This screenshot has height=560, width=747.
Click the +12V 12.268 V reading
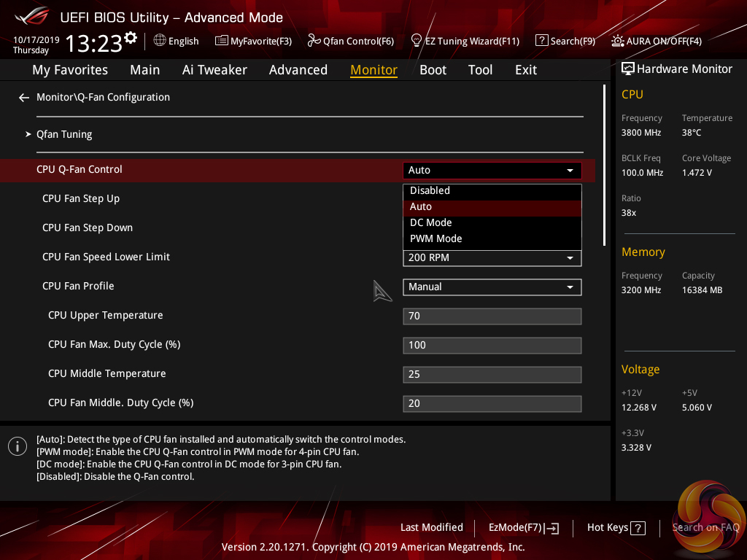pyautogui.click(x=639, y=408)
